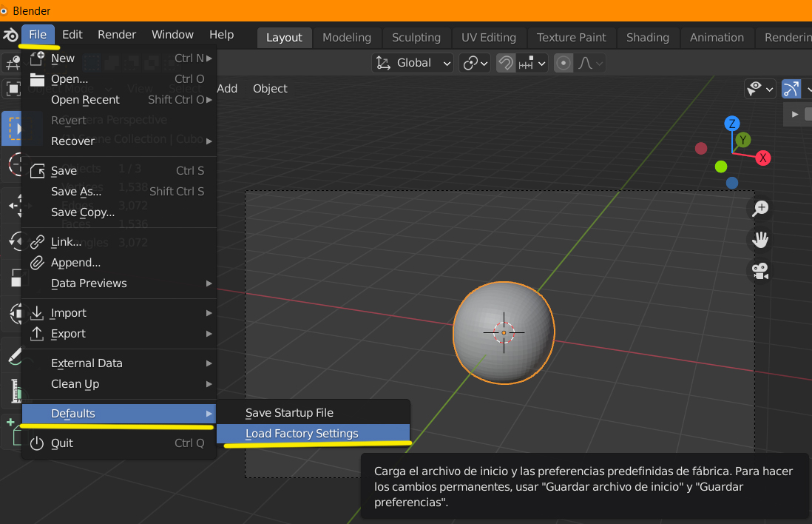Open the Defaults submenu entry
Image resolution: width=812 pixels, height=524 pixels.
coord(119,414)
